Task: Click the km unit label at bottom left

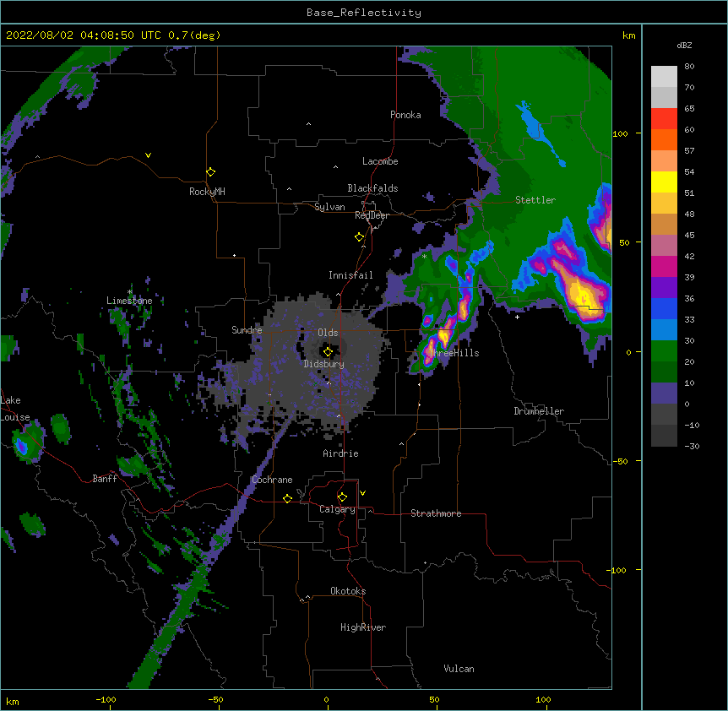Action: (x=13, y=702)
